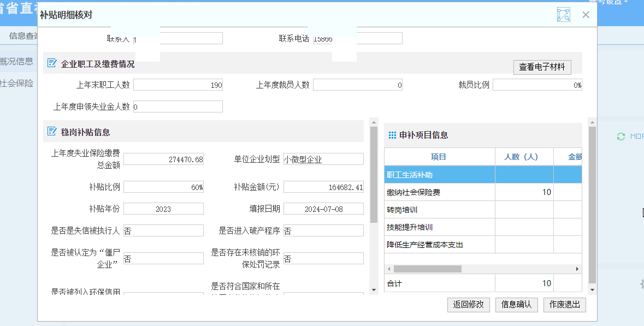This screenshot has height=326, width=644.
Task: Click the green refresh icon beside MORE
Action: click(x=621, y=137)
